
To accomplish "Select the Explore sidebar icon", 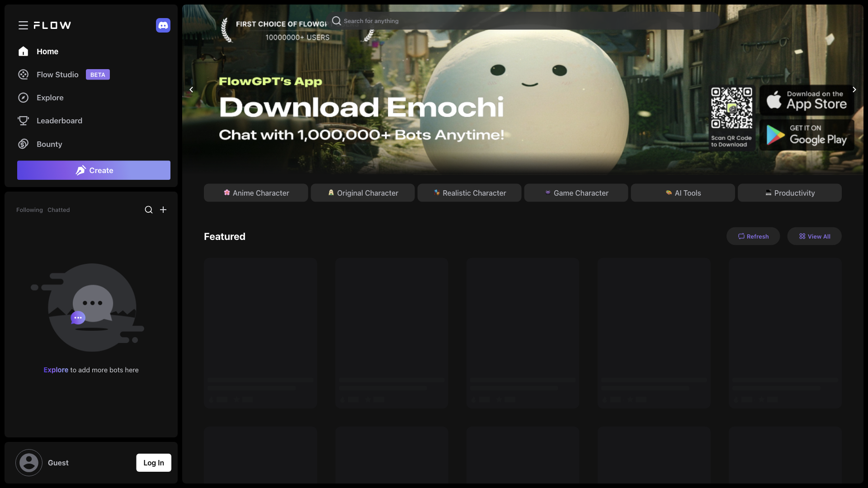I will coord(23,97).
